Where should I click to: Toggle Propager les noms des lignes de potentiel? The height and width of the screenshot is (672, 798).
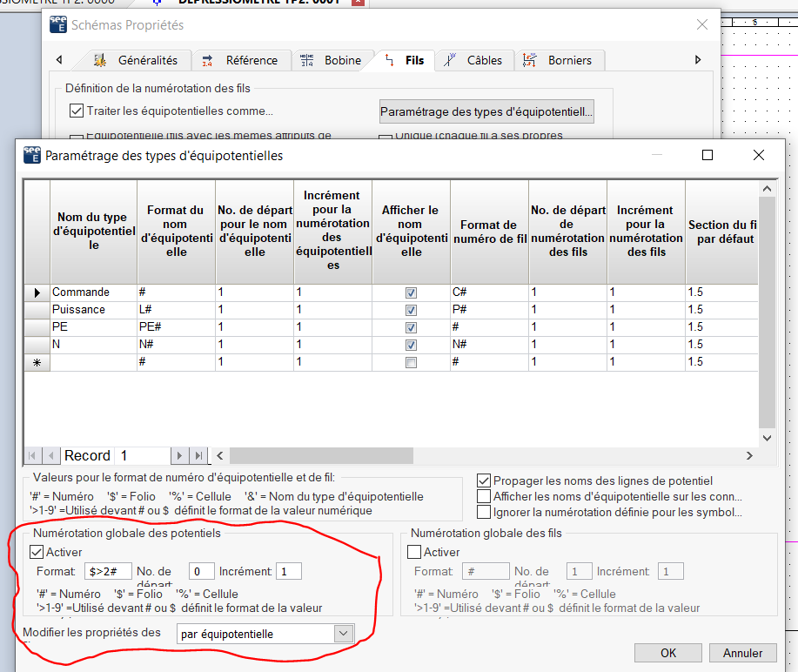coord(484,480)
